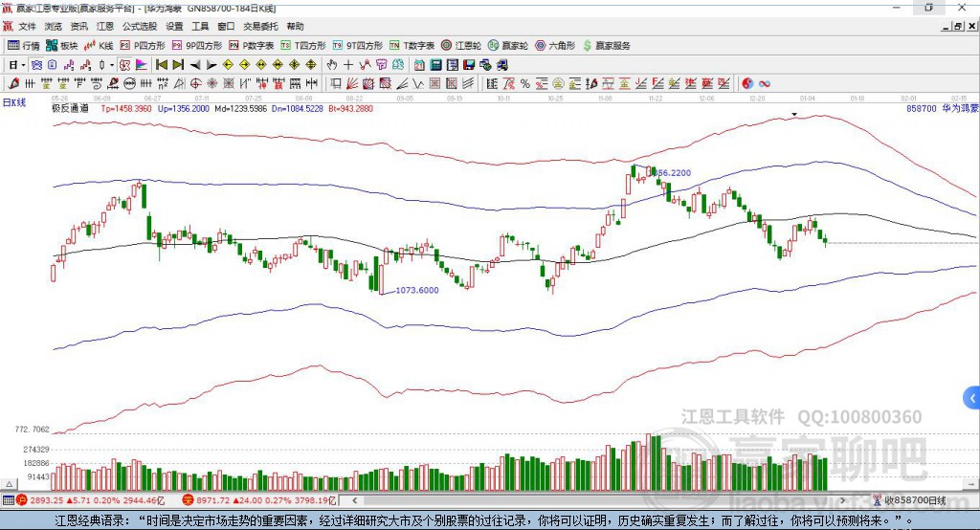The image size is (980, 530).
Task: Click the yellow diamond right-arrow icon
Action: [x=244, y=64]
